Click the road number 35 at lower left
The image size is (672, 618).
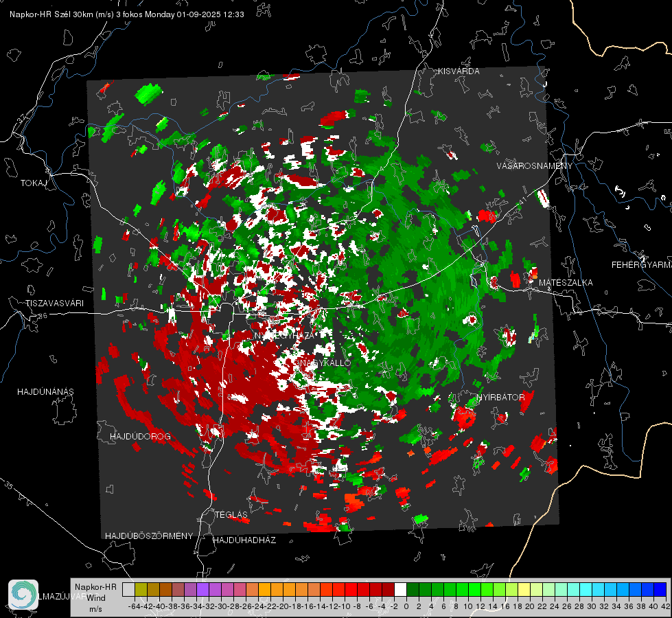pyautogui.click(x=10, y=486)
